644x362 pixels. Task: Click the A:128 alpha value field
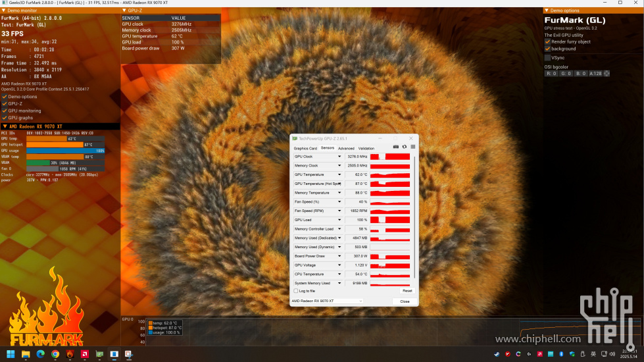595,74
